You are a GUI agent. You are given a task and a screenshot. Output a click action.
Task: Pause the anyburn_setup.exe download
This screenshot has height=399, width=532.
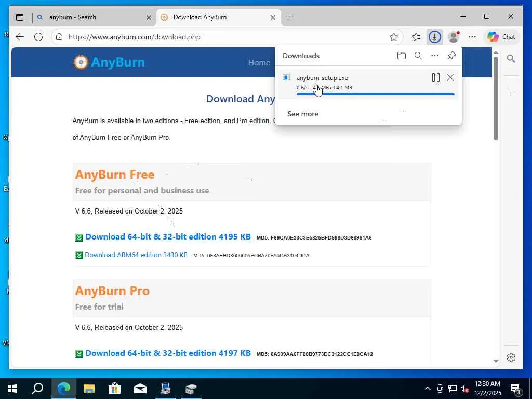coord(436,78)
